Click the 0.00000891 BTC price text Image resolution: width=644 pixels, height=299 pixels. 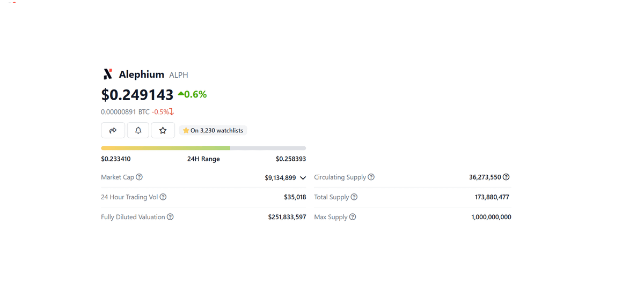tap(125, 112)
